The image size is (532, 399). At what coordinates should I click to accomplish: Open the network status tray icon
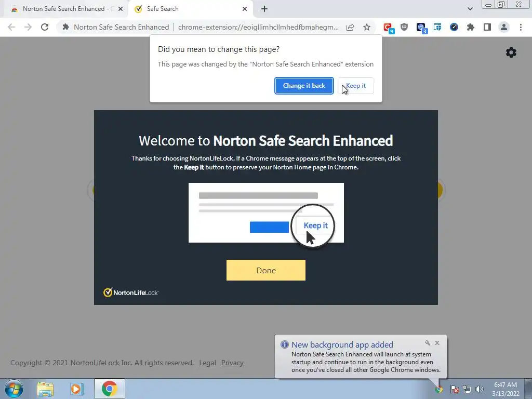(x=467, y=390)
